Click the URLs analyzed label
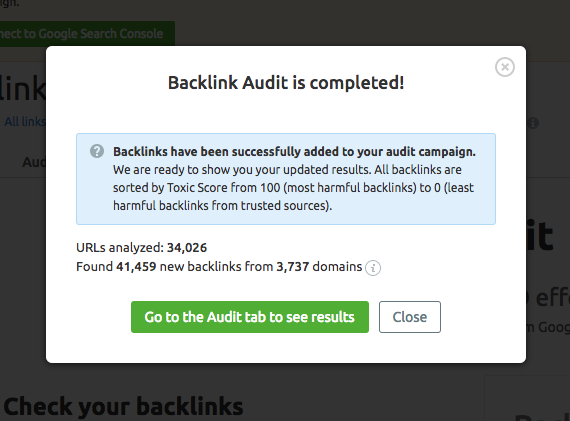 [120, 248]
